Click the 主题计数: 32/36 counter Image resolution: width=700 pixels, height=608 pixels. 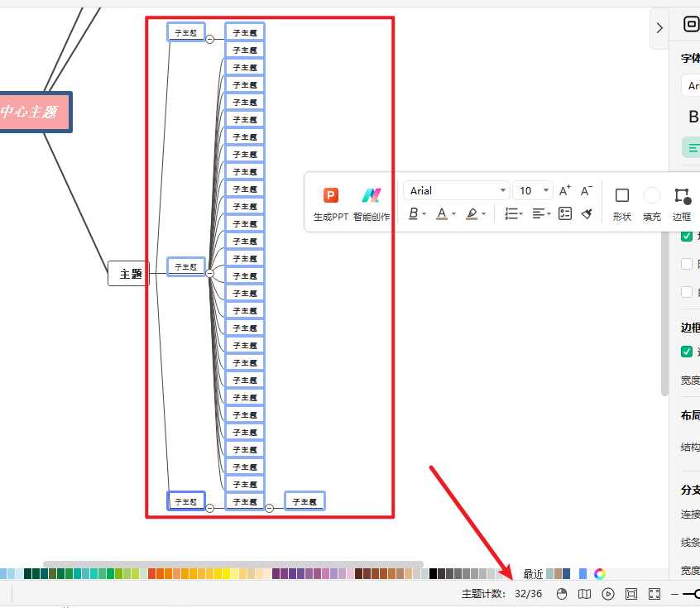501,594
